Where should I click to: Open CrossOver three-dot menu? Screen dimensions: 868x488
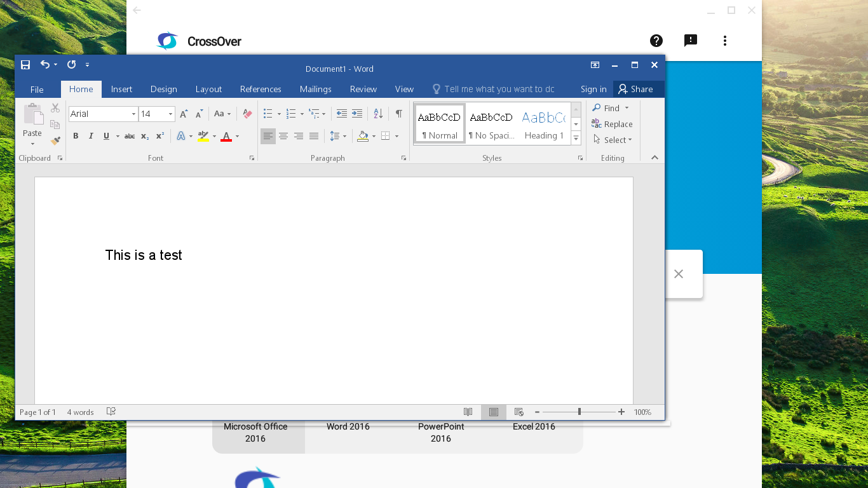click(725, 41)
